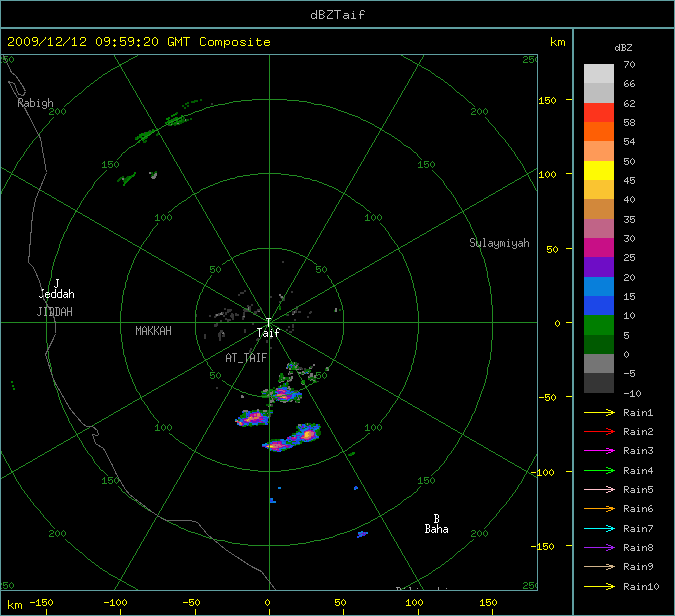Select the Rain2 legend label
675x616 pixels.
click(638, 431)
